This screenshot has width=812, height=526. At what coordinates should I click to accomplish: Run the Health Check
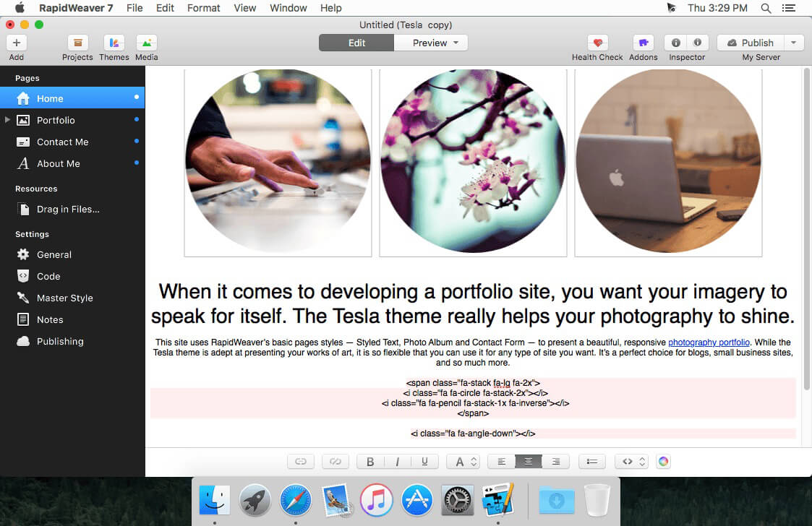click(x=597, y=43)
